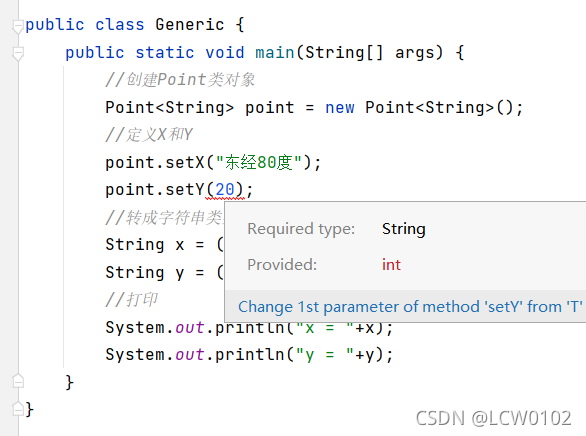Collapse the main method fold marker
Viewport: 586px width, 436px height.
tap(18, 53)
